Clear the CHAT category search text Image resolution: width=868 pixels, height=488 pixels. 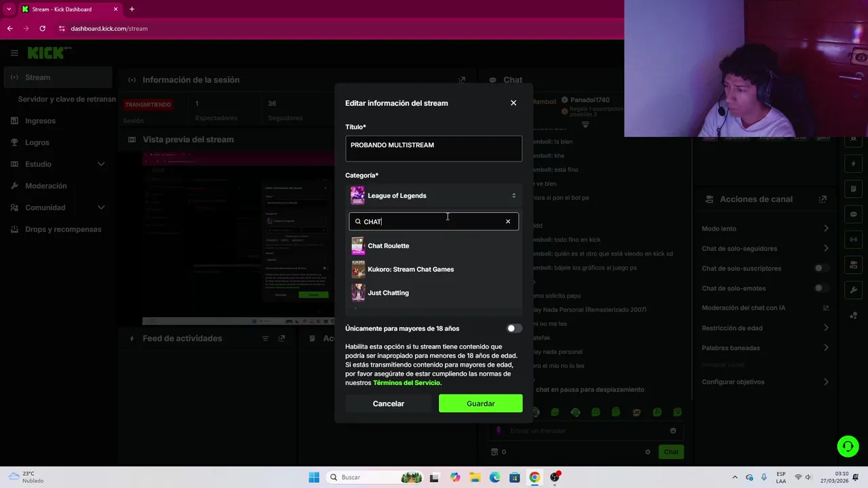[508, 222]
